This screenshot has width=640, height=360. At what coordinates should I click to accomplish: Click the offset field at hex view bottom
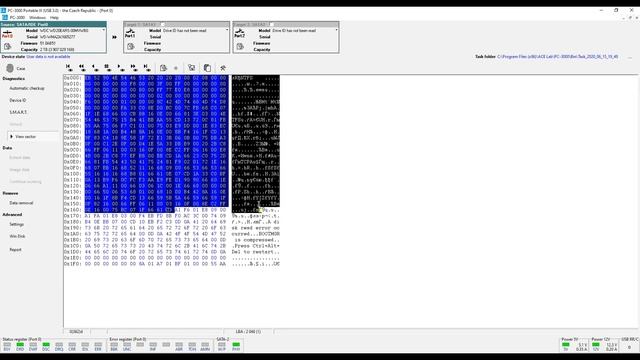[x=76, y=331]
